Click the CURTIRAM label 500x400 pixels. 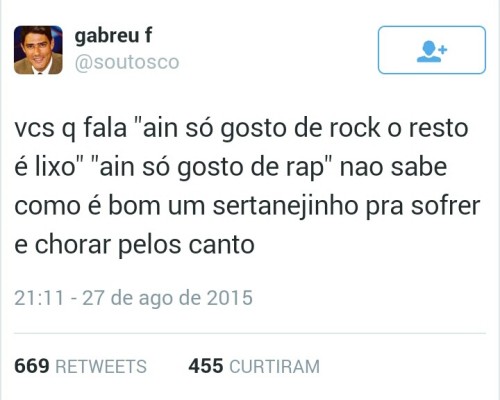point(275,366)
